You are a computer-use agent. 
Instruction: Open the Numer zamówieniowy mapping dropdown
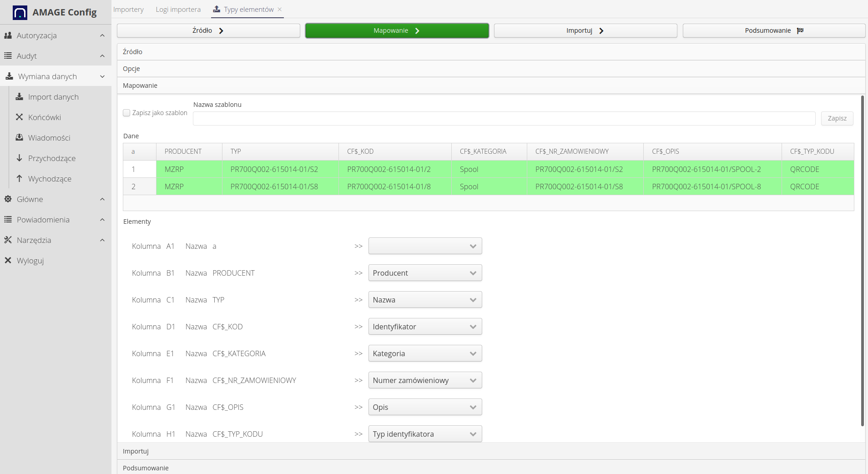point(425,380)
